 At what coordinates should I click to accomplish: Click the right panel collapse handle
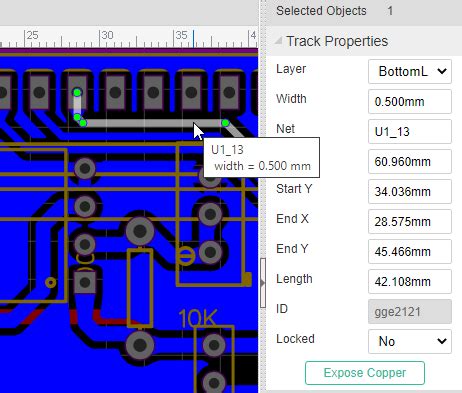coord(263,283)
